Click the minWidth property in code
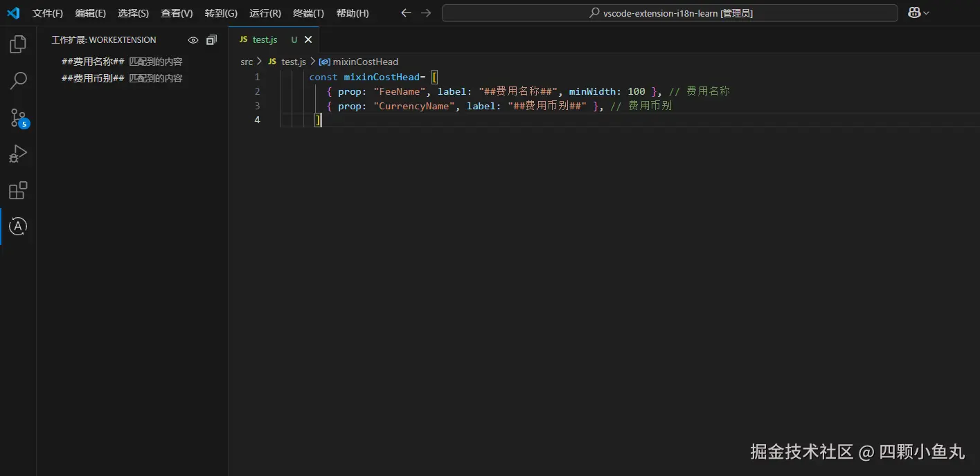 593,91
